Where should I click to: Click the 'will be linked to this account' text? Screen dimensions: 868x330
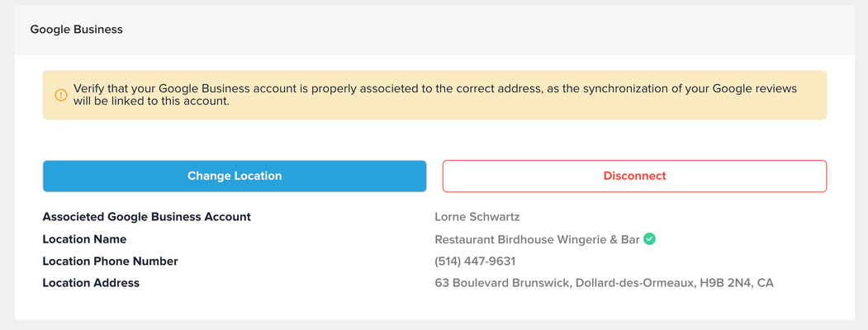tap(151, 101)
